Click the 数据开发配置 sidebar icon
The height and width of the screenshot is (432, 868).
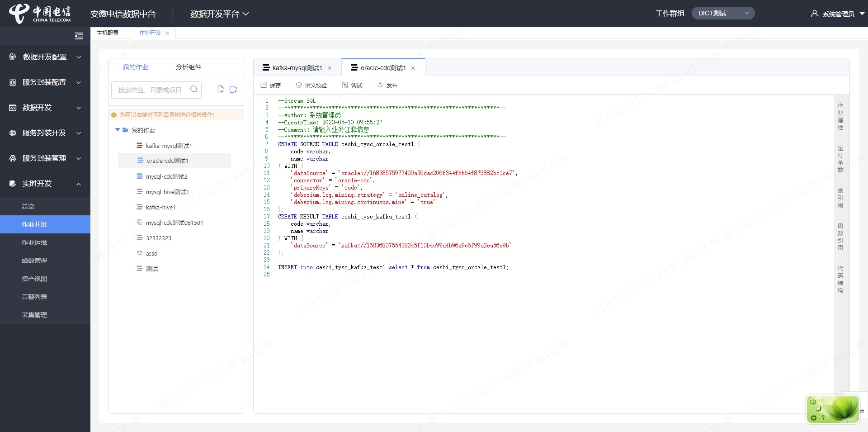(13, 57)
